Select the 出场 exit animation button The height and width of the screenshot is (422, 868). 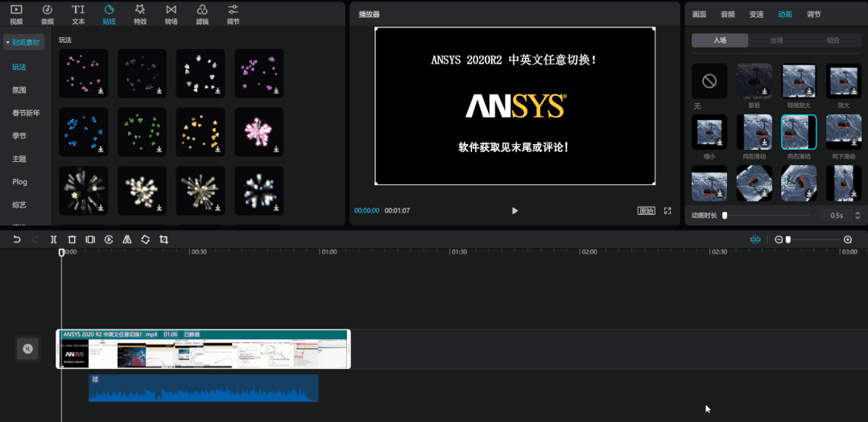click(776, 40)
